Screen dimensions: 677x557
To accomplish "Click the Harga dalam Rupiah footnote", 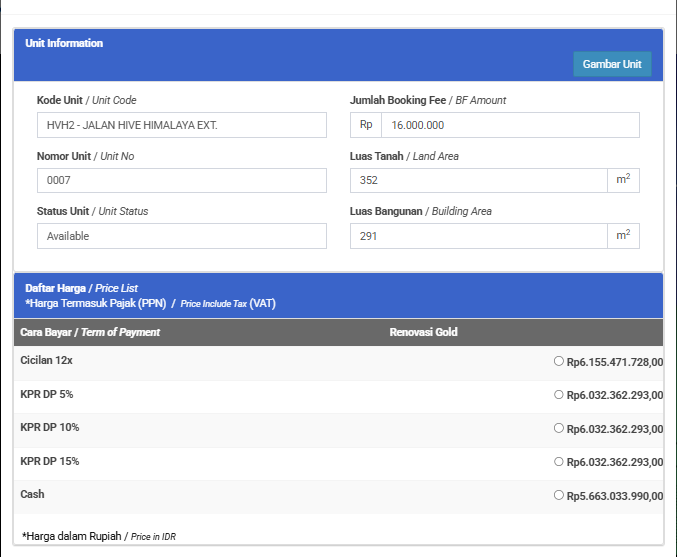I will coord(98,537).
